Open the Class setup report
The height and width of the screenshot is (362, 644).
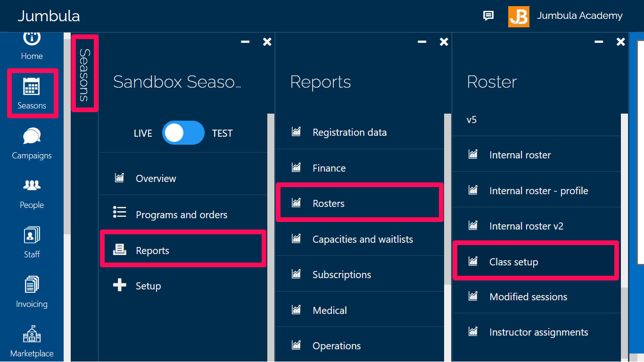click(536, 261)
